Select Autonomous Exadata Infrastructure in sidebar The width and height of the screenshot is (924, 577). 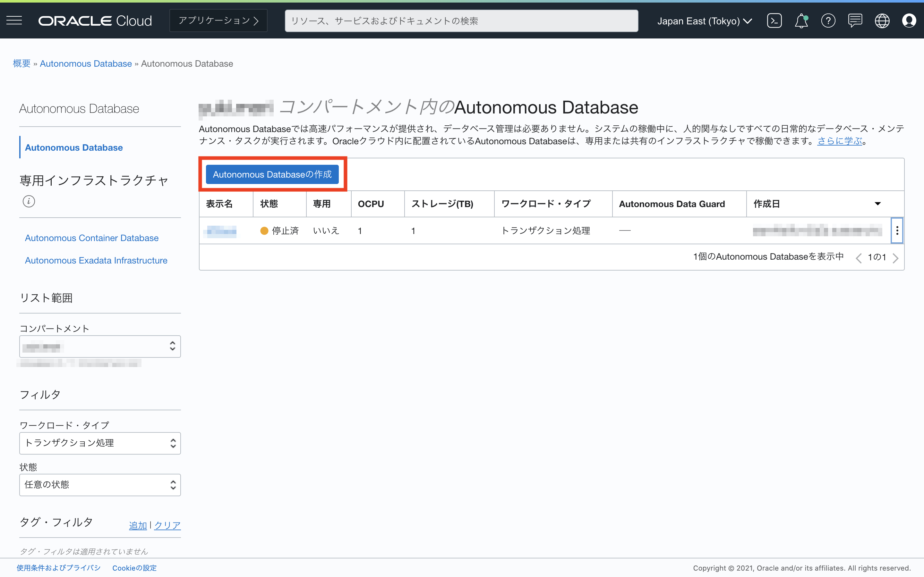coord(96,261)
